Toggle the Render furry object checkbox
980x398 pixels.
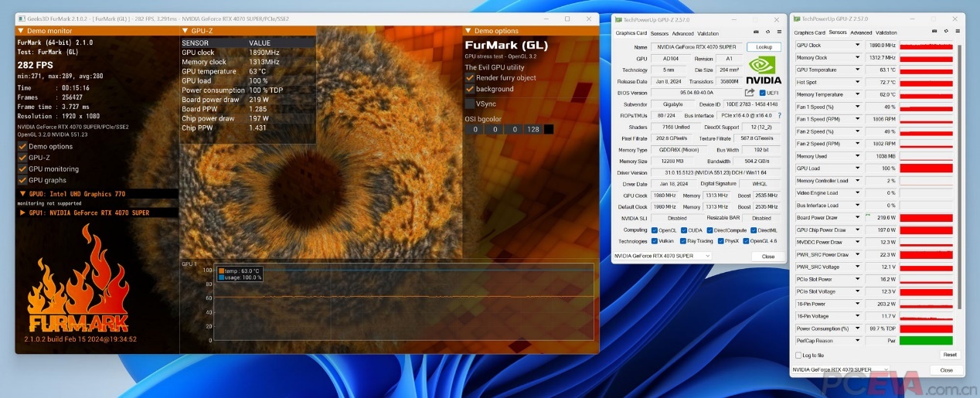pyautogui.click(x=469, y=77)
